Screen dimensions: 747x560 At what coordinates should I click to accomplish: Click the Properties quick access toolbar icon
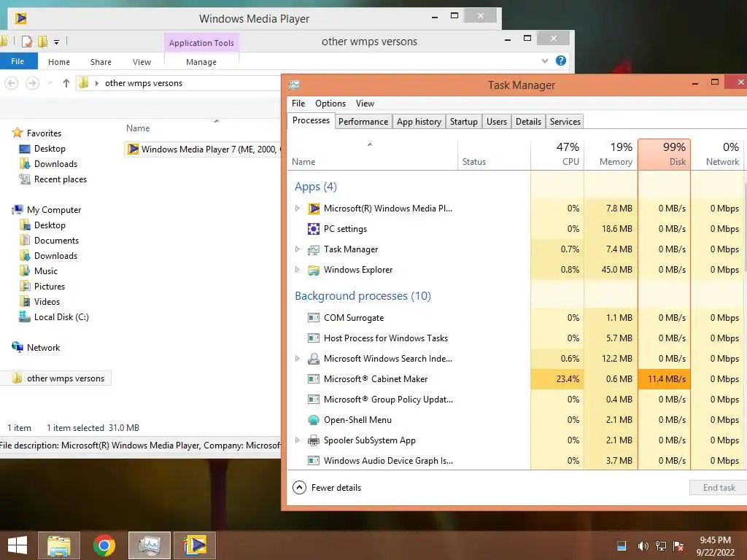(27, 42)
